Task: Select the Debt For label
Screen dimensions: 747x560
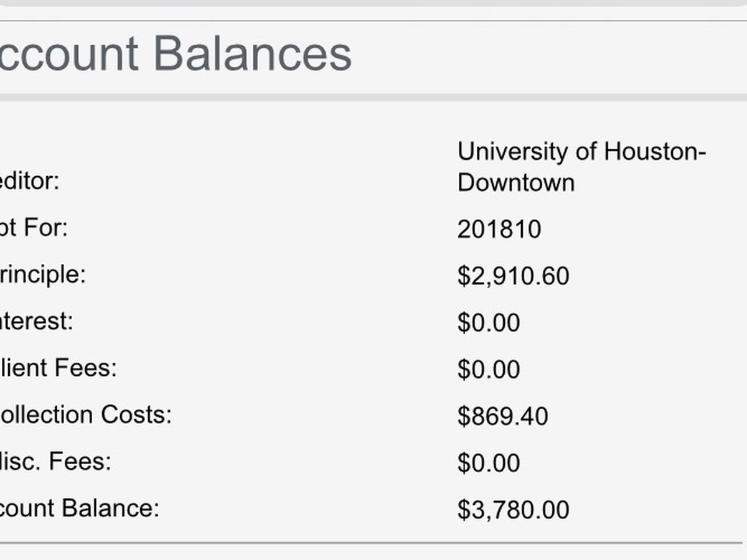Action: (x=34, y=228)
